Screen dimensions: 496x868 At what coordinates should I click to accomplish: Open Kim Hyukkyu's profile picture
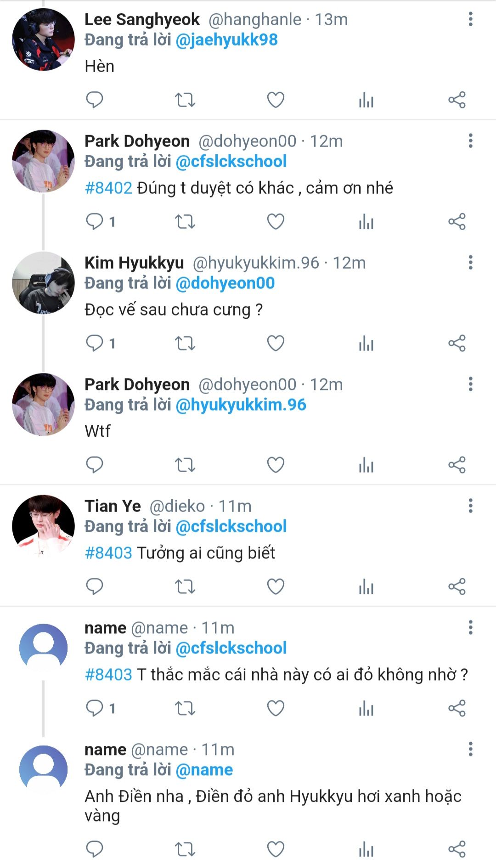pyautogui.click(x=43, y=283)
